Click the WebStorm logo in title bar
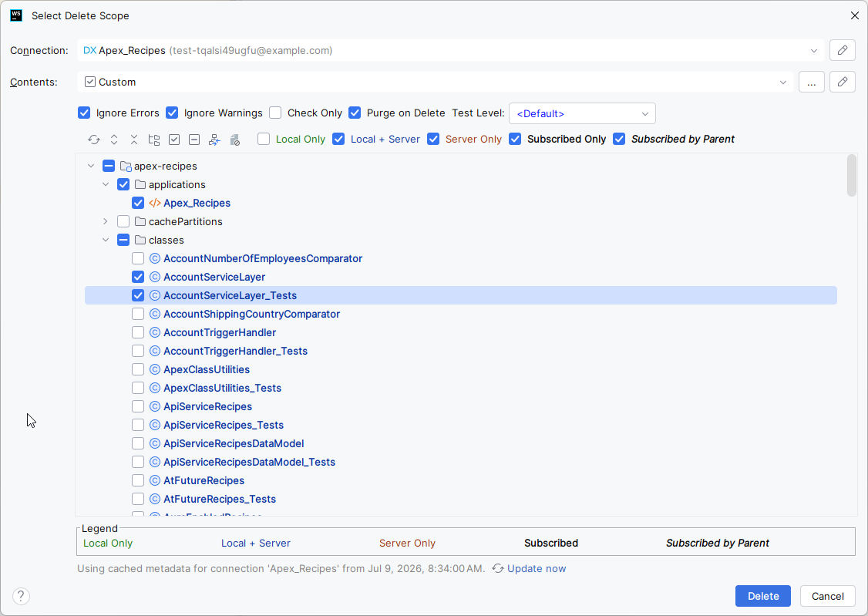This screenshot has height=616, width=868. pyautogui.click(x=17, y=15)
